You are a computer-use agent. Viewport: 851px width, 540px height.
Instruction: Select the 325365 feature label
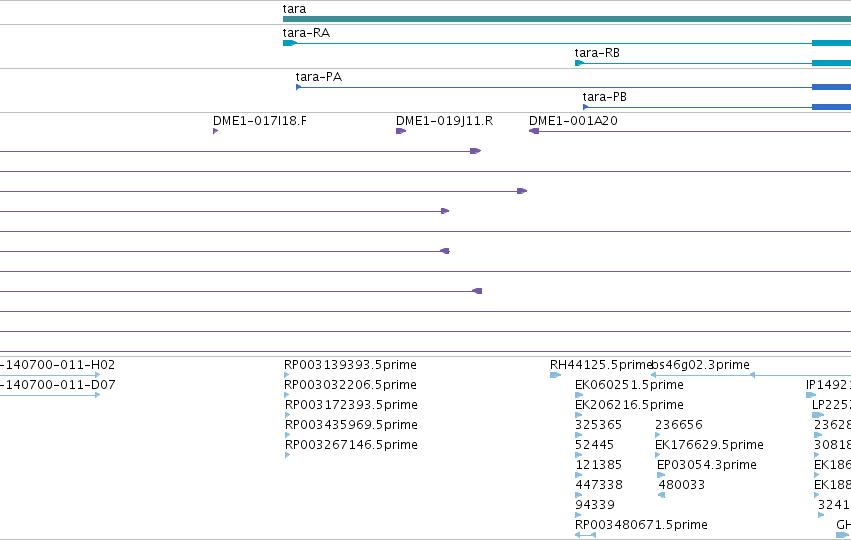coord(598,425)
